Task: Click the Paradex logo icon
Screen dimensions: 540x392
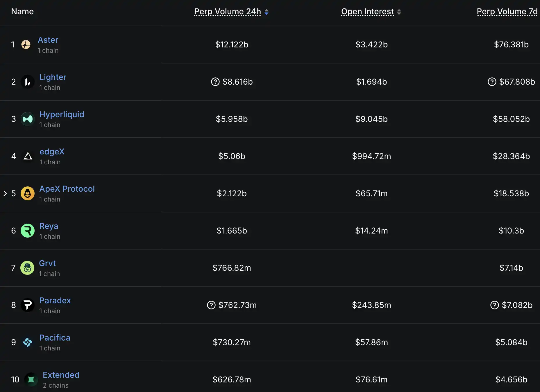Action: (x=28, y=305)
